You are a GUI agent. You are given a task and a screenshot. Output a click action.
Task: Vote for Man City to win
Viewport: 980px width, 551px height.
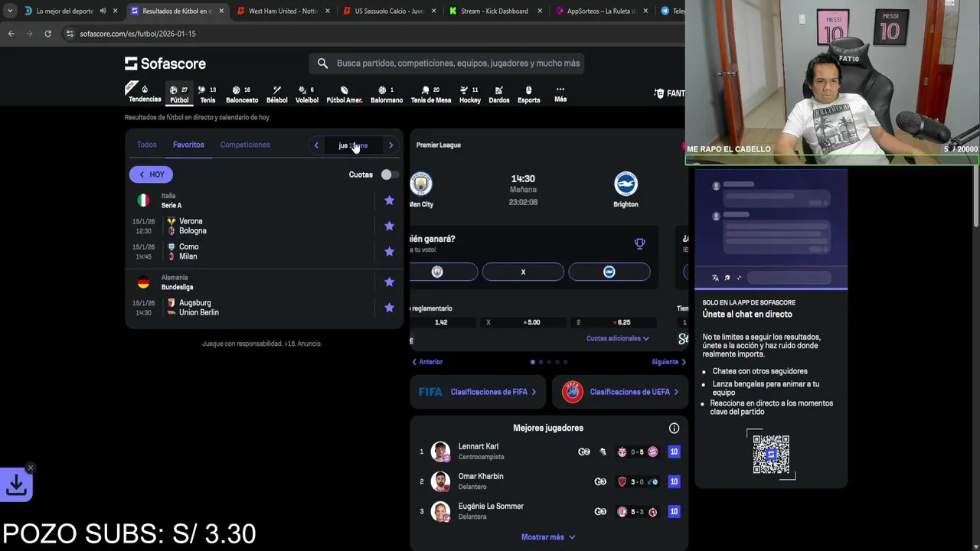[x=443, y=272]
